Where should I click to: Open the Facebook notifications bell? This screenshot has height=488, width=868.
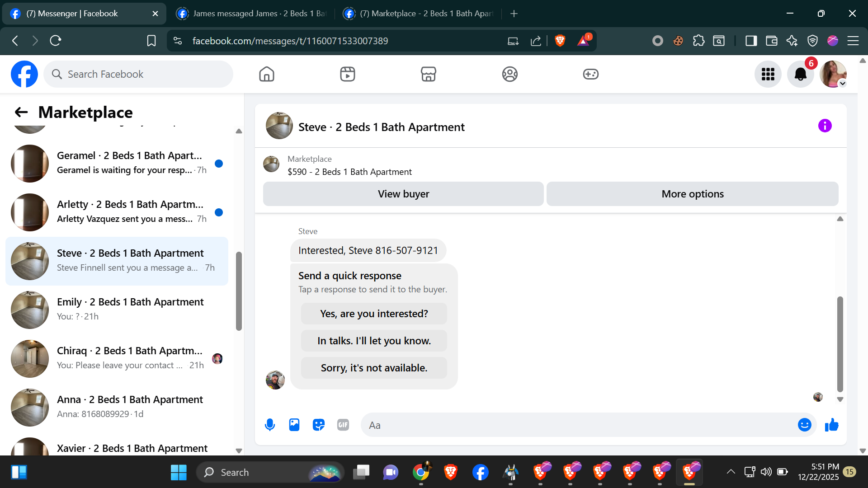click(x=800, y=74)
